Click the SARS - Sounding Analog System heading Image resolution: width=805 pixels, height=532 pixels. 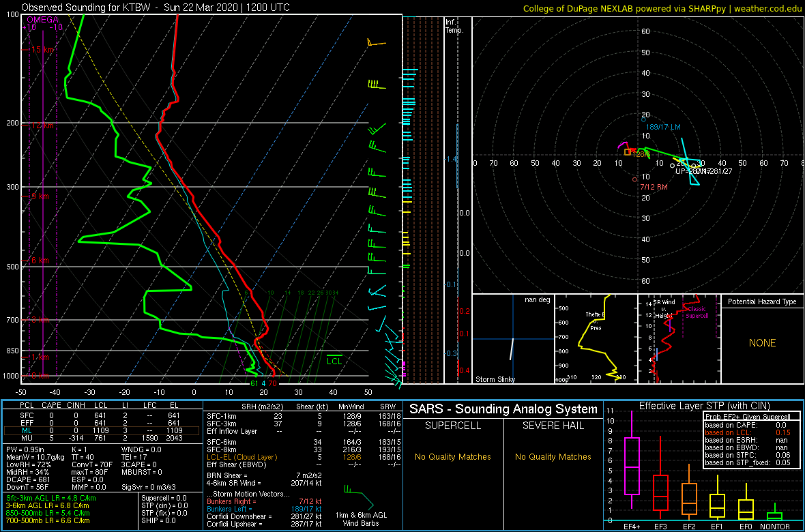tap(503, 409)
